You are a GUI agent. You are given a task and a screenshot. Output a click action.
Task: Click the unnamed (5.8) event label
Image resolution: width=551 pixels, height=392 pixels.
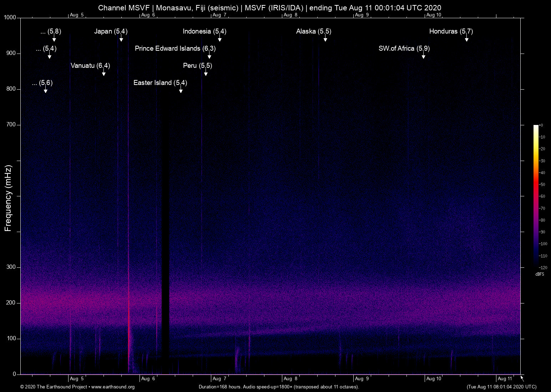(50, 31)
